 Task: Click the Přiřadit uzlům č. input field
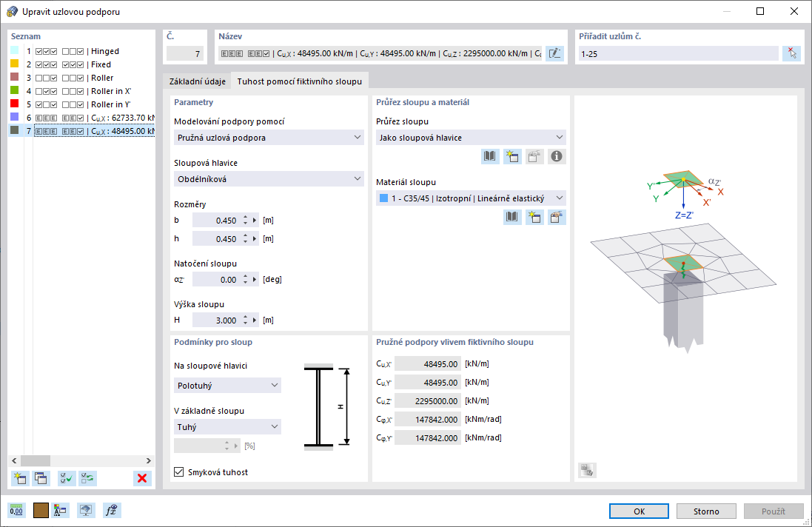click(x=678, y=54)
